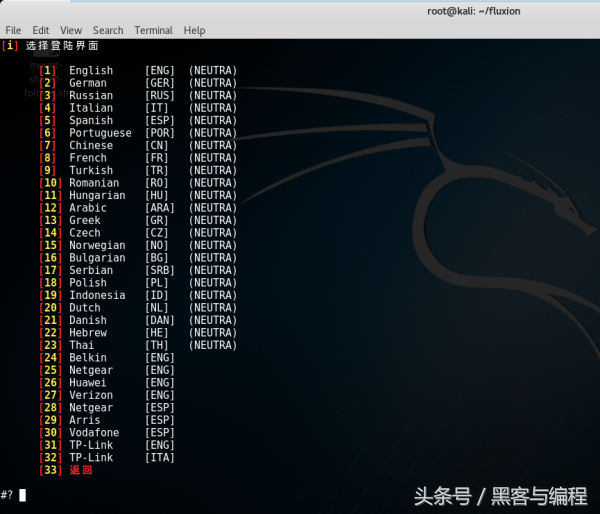Select the '[27] Verizon' row
This screenshot has width=600, height=514.
click(x=107, y=395)
